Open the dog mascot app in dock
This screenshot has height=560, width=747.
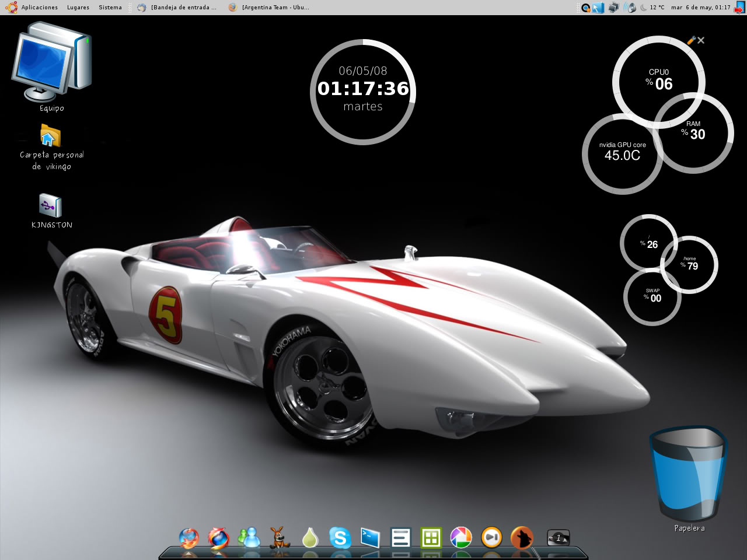click(280, 537)
